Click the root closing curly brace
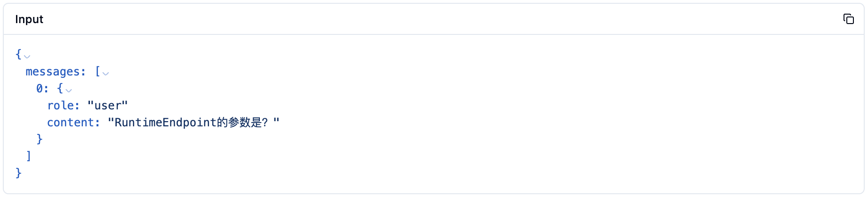This screenshot has width=868, height=198. point(18,173)
